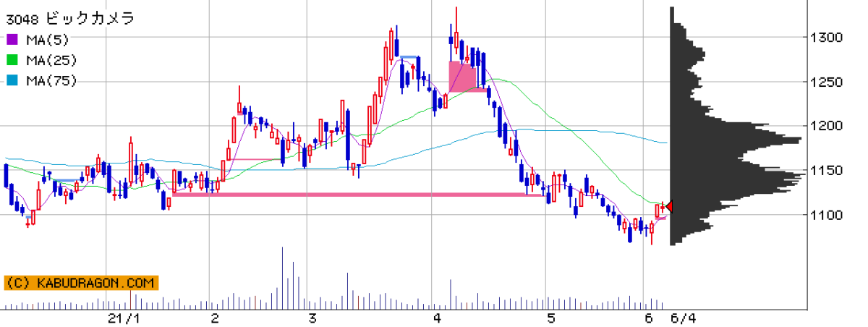Select the MA(25) legend label
868x327 pixels.
click(x=51, y=60)
